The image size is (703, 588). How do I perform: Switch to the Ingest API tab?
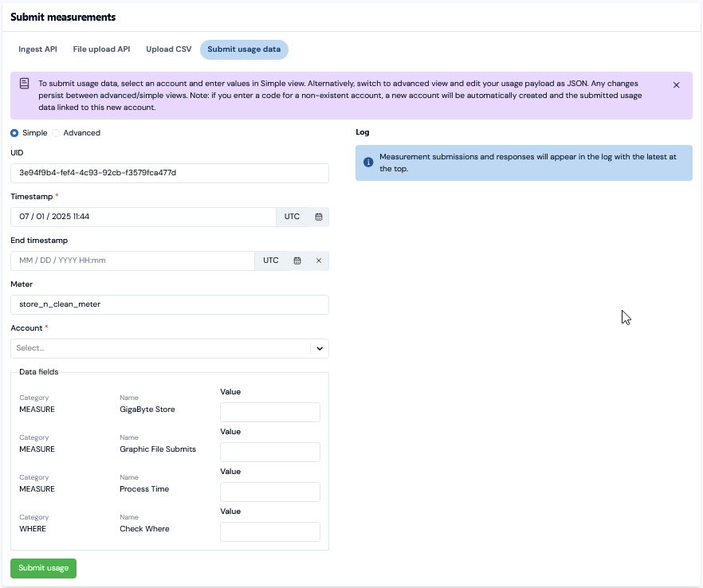point(37,49)
